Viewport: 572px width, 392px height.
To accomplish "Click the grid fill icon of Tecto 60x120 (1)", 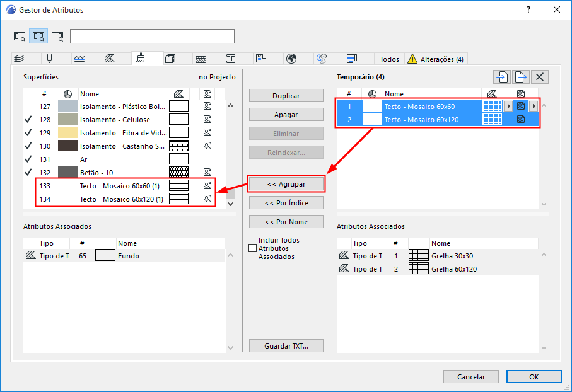I will (178, 199).
